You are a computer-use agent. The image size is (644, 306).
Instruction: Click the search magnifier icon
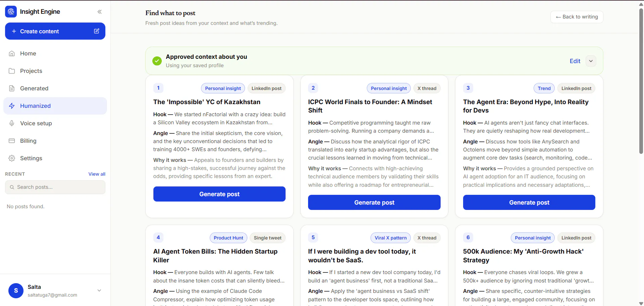(12, 187)
